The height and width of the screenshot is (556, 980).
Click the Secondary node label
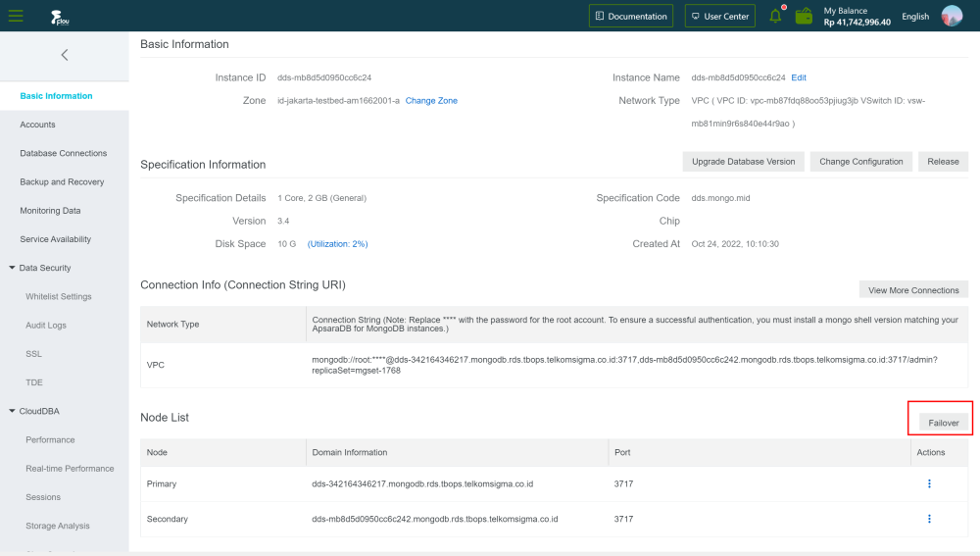click(x=167, y=519)
